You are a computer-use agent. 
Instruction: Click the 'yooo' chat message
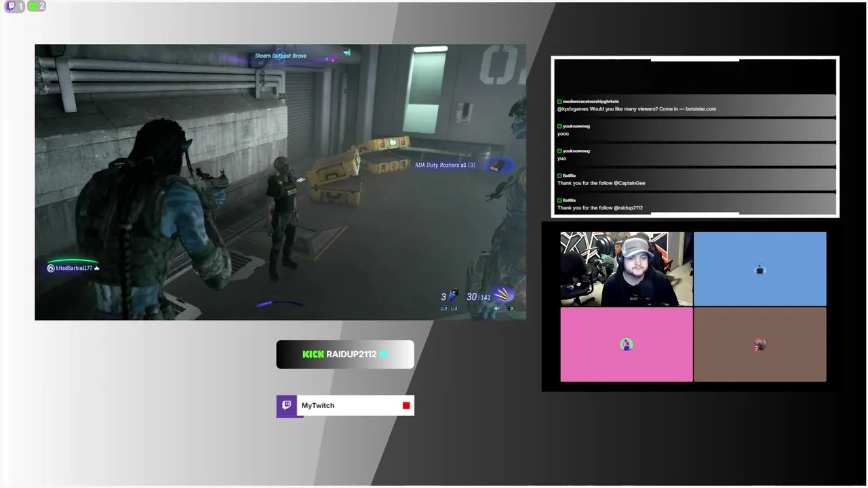(x=563, y=134)
